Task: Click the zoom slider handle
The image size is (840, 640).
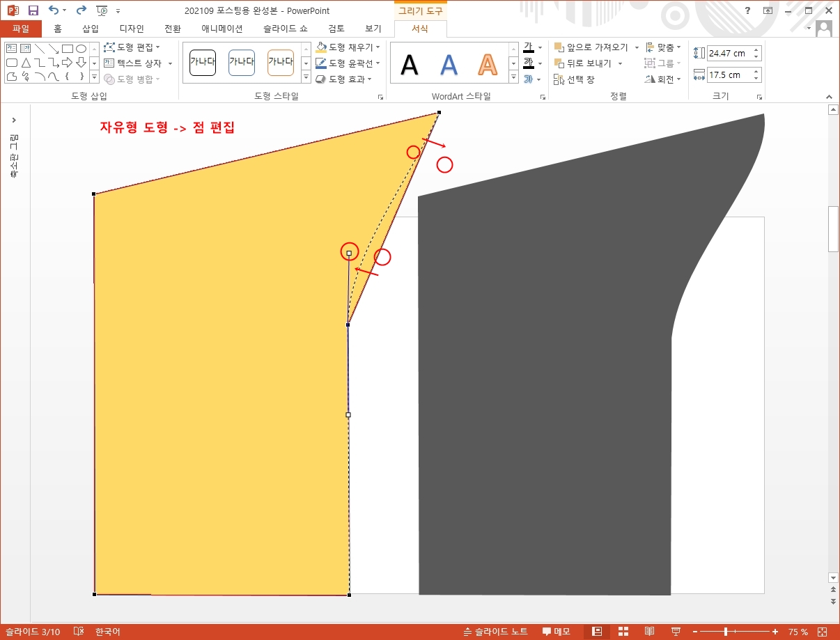Action: [x=726, y=632]
